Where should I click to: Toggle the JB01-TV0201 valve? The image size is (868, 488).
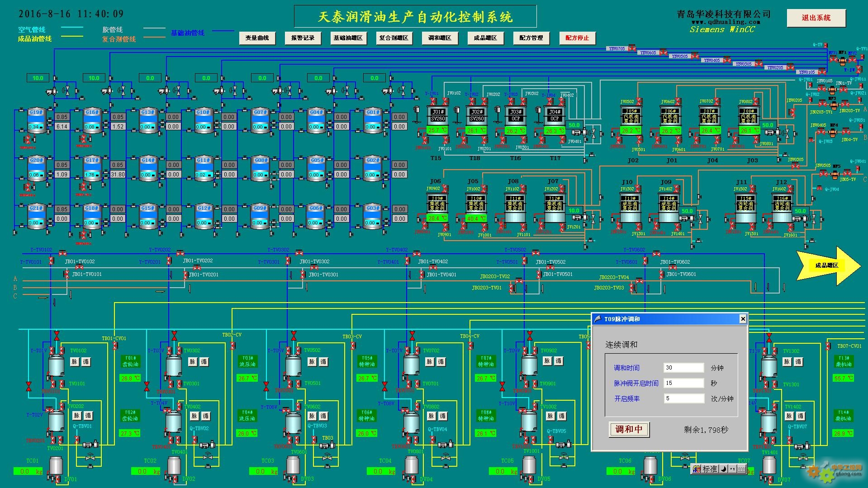(185, 275)
